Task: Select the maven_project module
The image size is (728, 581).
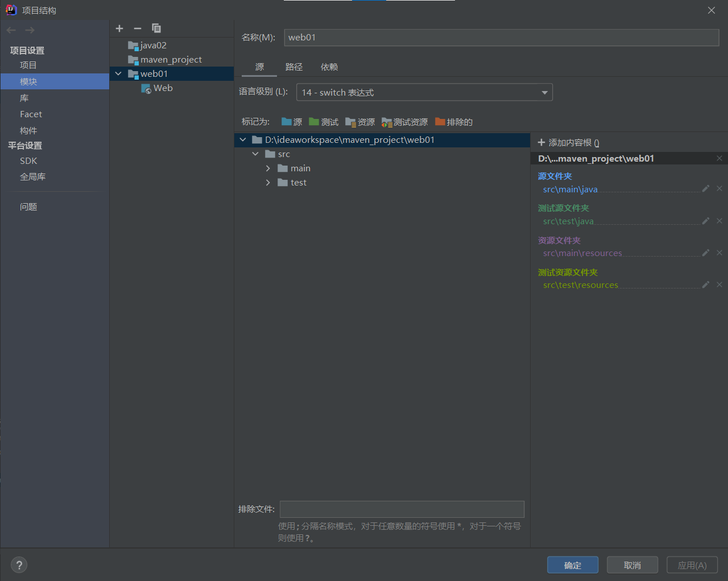Action: pos(171,60)
